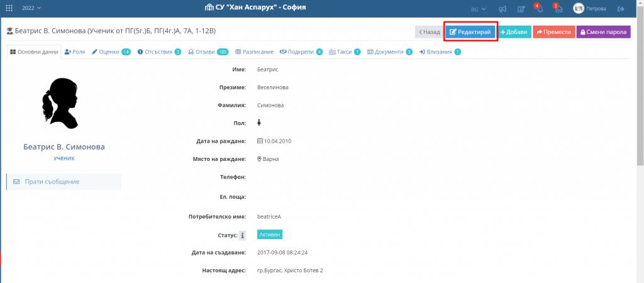
Task: Open the Отсъствия tab
Action: 154,52
